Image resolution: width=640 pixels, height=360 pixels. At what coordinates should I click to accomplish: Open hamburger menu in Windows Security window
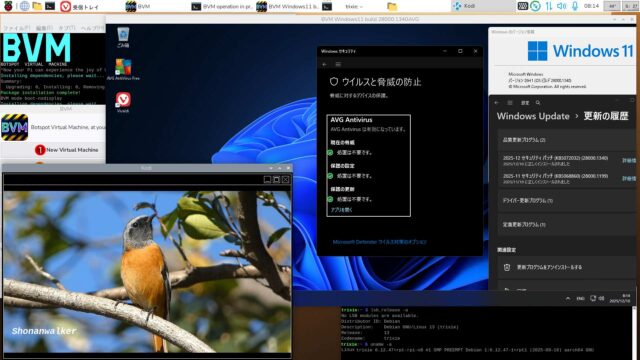tap(338, 64)
